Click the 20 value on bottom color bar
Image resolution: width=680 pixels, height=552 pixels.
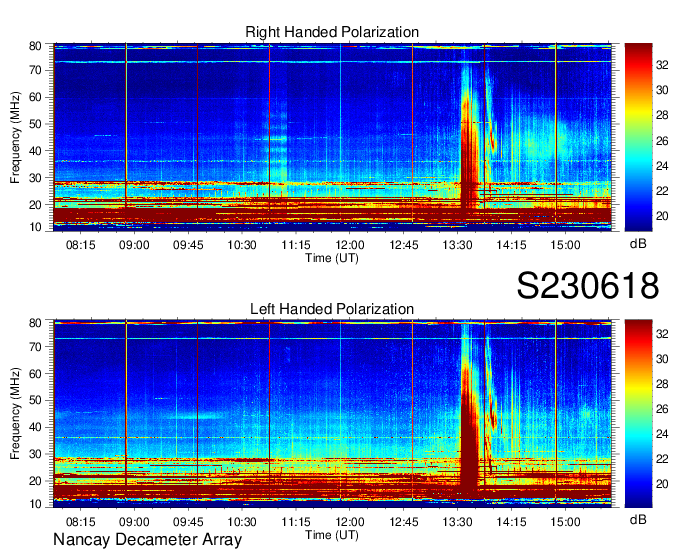pos(662,484)
